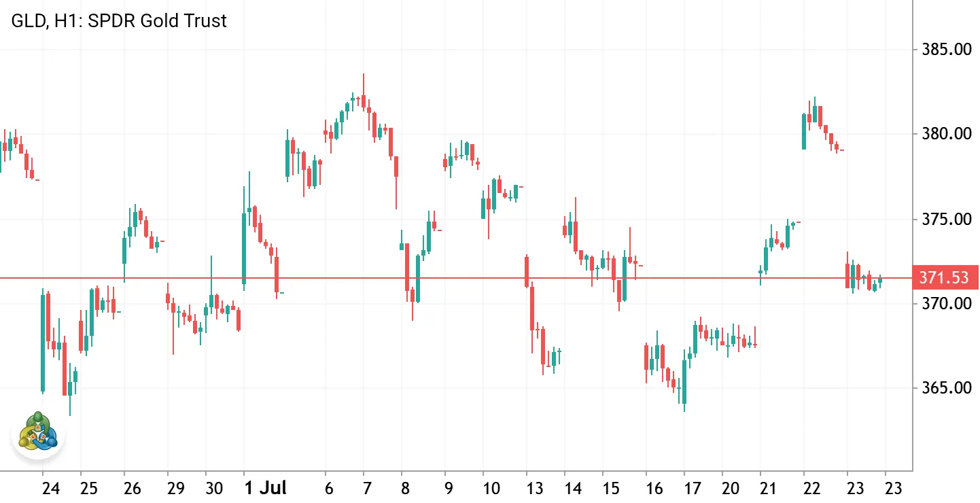Click the large green gap candle on July 22
Image resolution: width=980 pixels, height=503 pixels.
(804, 131)
